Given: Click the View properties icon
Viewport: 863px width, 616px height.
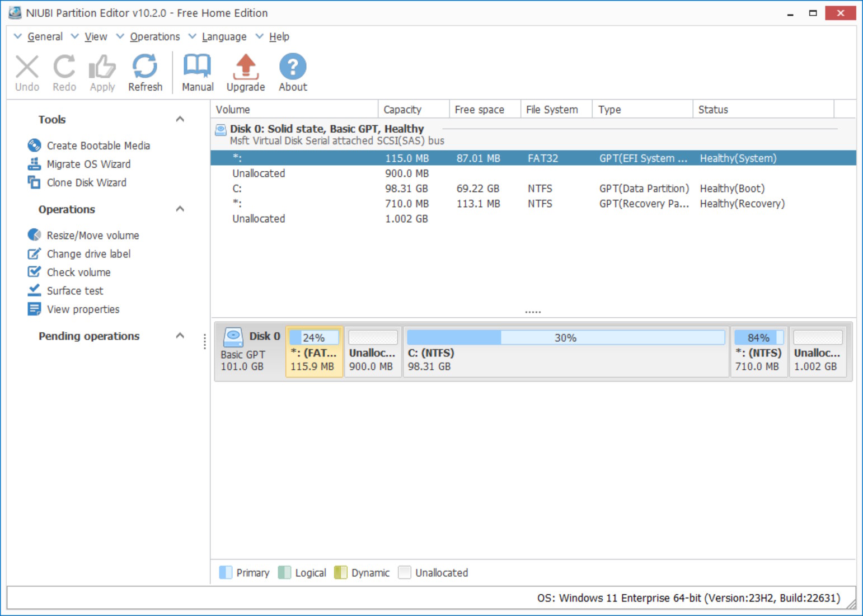Looking at the screenshot, I should point(34,309).
